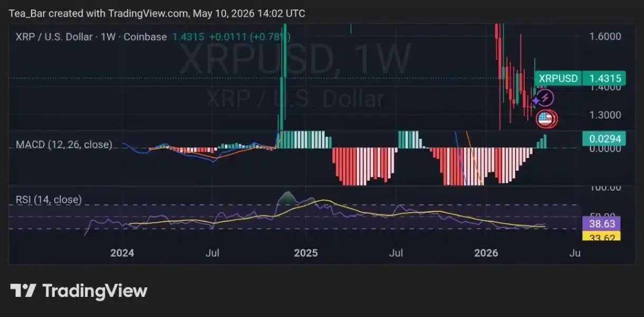Click the +0.0111 change value in legend
The width and height of the screenshot is (644, 317).
(x=228, y=37)
